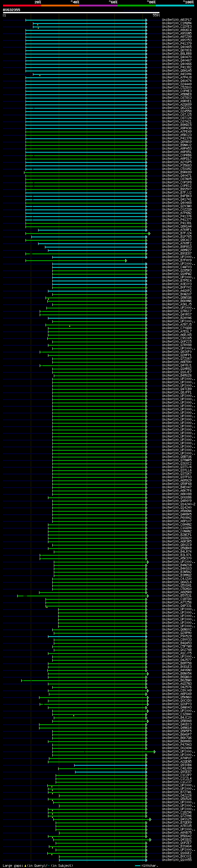
Task: Select the UniRef100_B62BW0 hit label
Action: [x=177, y=680]
